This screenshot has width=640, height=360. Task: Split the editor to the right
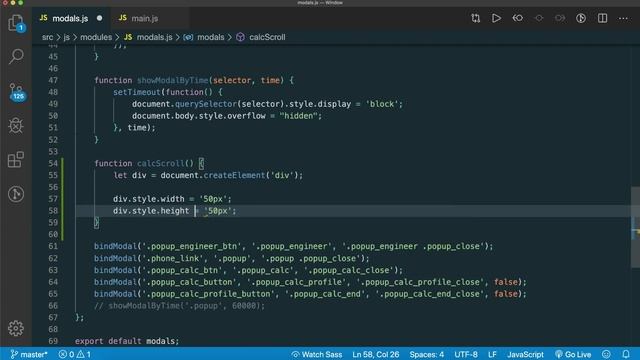pos(602,18)
